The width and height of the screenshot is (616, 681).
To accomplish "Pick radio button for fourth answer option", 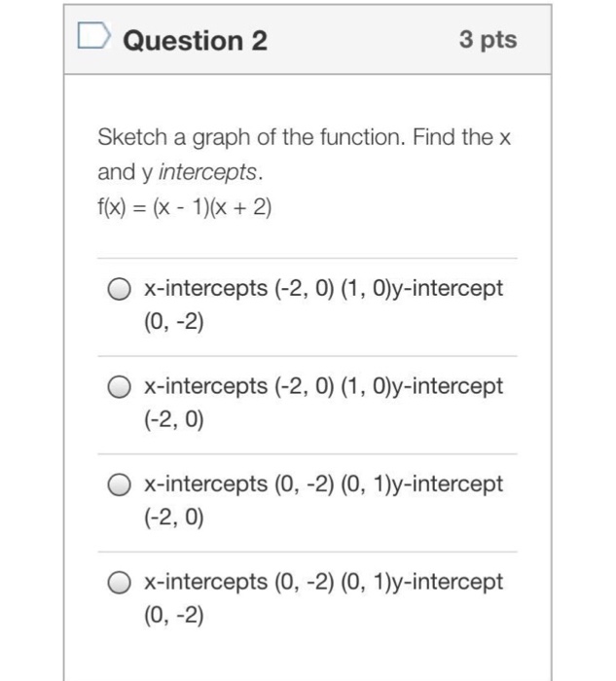I will pos(119,583).
